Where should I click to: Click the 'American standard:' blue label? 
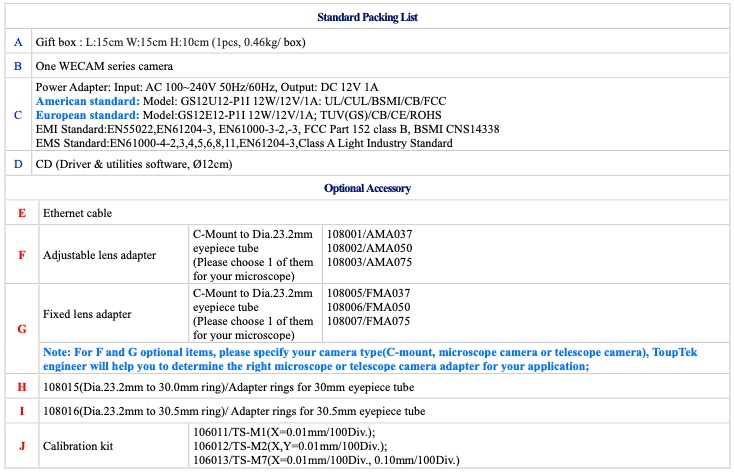88,101
